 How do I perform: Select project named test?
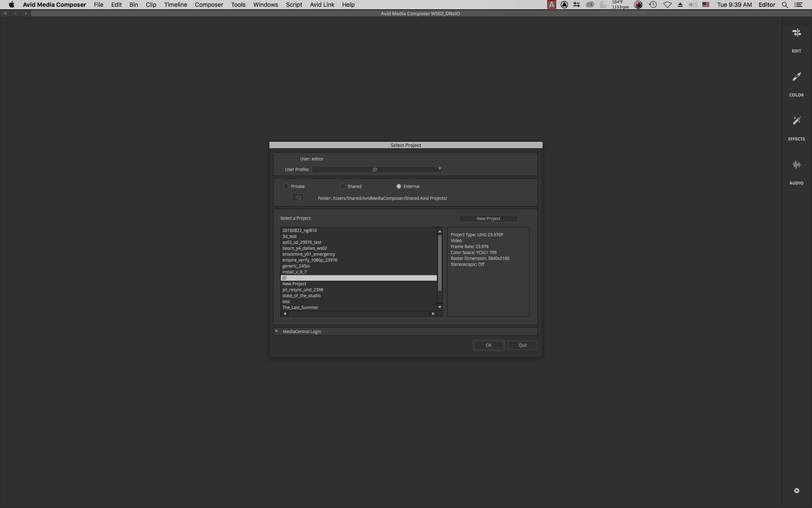tap(359, 301)
